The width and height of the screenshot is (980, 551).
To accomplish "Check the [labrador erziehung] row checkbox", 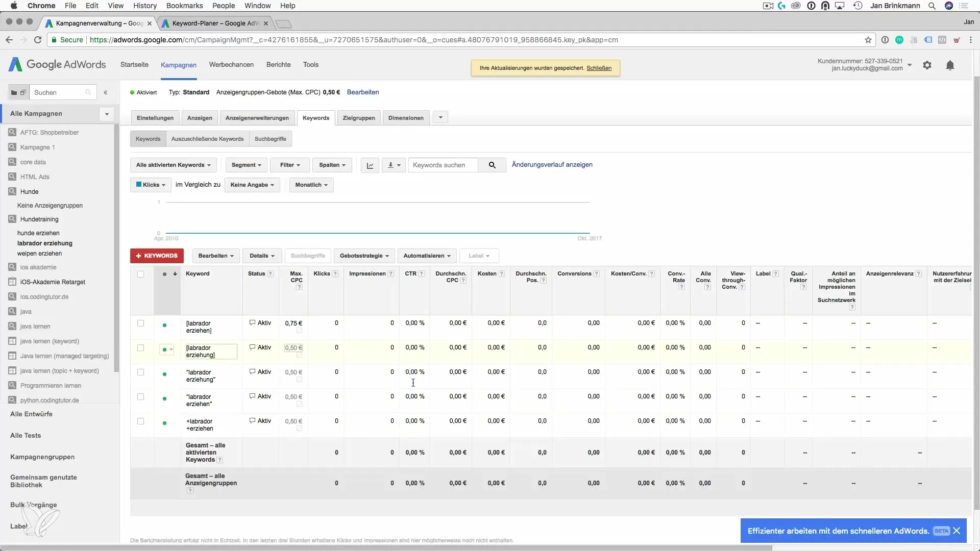I will click(x=141, y=348).
